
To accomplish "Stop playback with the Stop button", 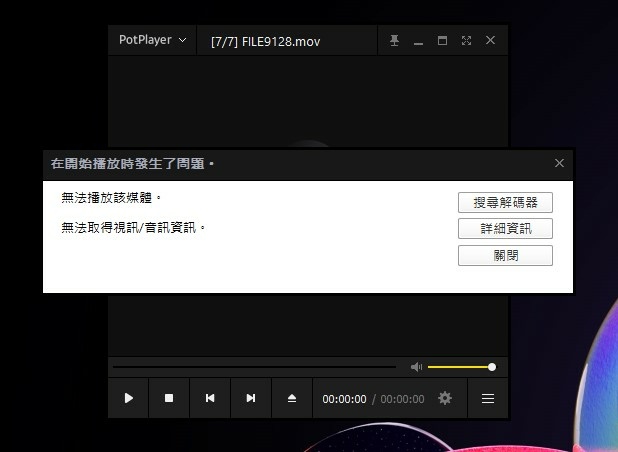I will point(169,398).
